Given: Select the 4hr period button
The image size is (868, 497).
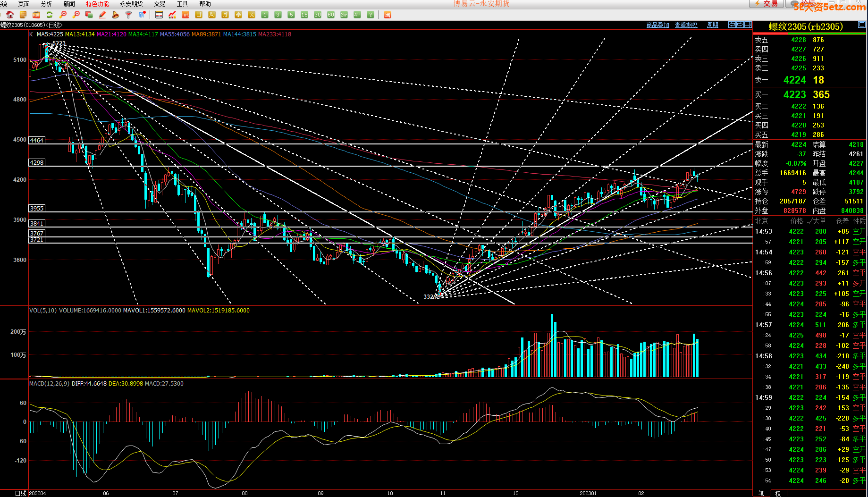Looking at the screenshot, I should [x=357, y=15].
